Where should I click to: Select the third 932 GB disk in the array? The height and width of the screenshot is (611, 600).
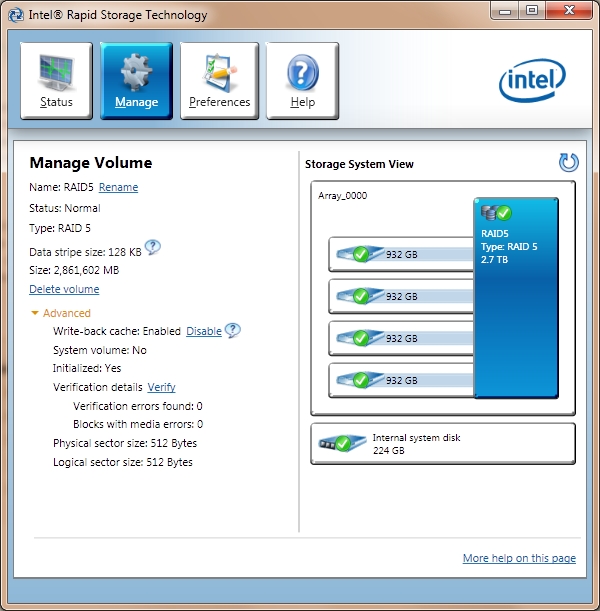coord(400,338)
